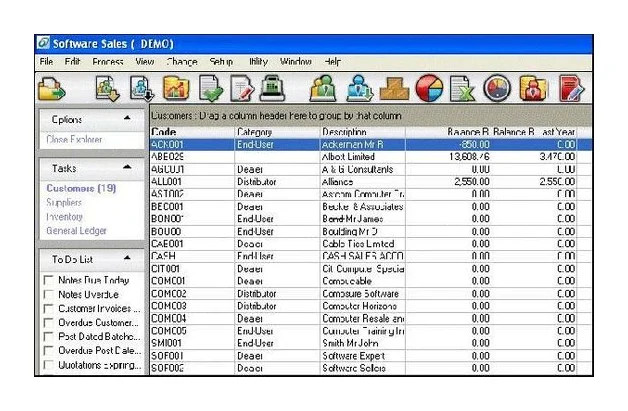Open the Change menu
The height and width of the screenshot is (411, 628).
pyautogui.click(x=182, y=62)
